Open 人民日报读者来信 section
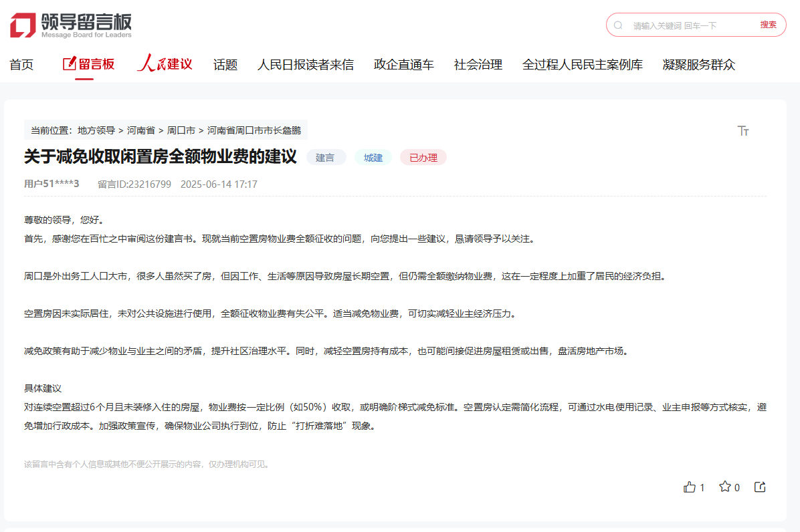The height and width of the screenshot is (532, 800). pos(306,65)
